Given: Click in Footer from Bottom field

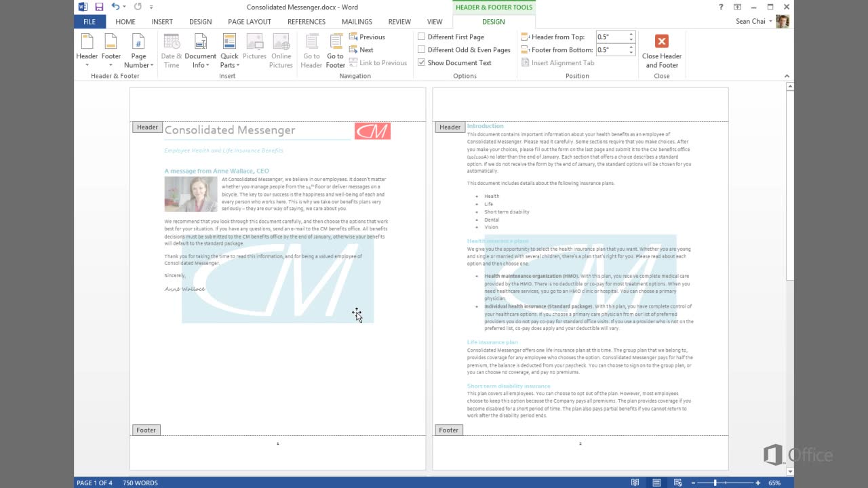Looking at the screenshot, I should [x=612, y=49].
